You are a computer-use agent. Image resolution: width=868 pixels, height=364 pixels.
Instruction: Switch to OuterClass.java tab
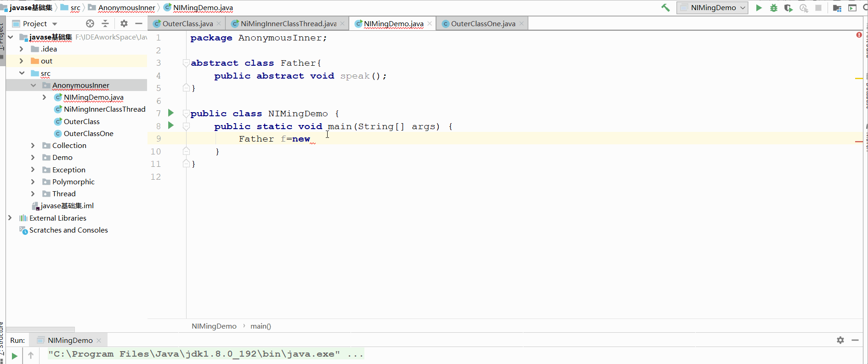[187, 23]
